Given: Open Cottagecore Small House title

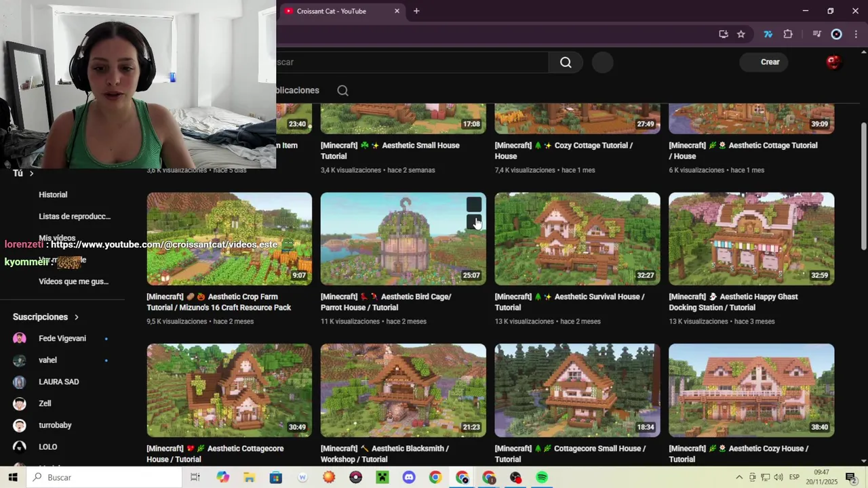Looking at the screenshot, I should pos(570,453).
